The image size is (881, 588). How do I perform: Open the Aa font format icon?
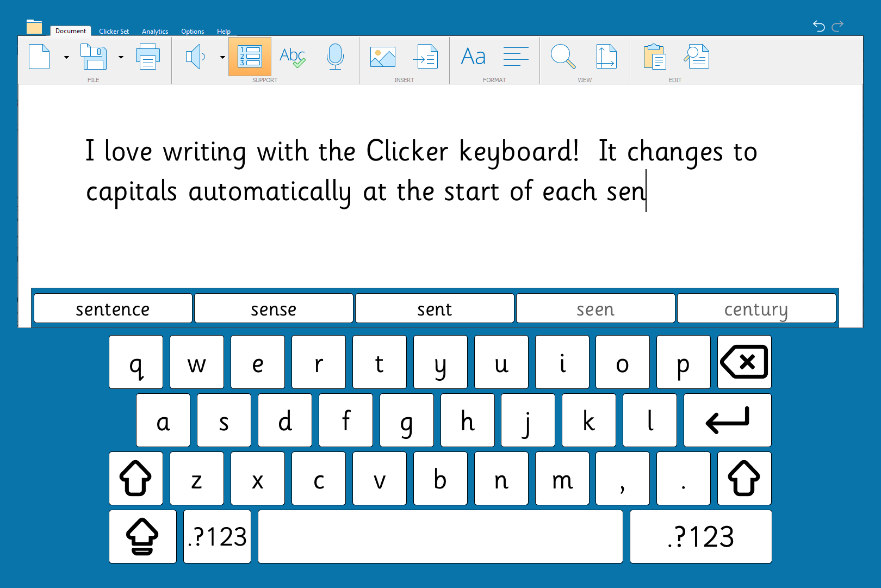[x=473, y=57]
